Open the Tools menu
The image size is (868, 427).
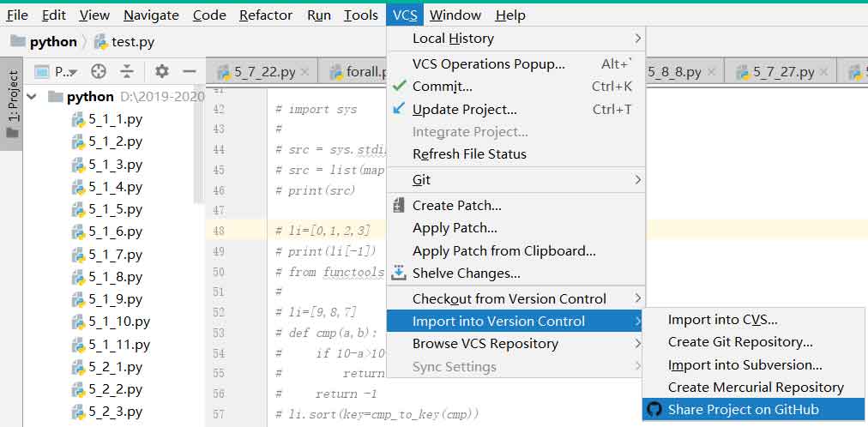[x=361, y=15]
